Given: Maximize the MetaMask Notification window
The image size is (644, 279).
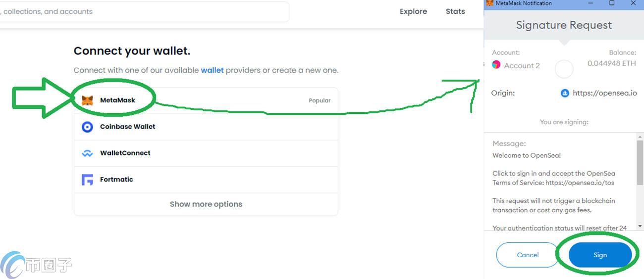Looking at the screenshot, I should 612,3.
